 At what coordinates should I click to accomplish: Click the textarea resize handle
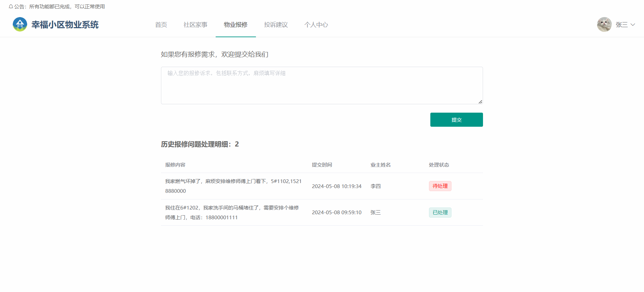pos(480,102)
